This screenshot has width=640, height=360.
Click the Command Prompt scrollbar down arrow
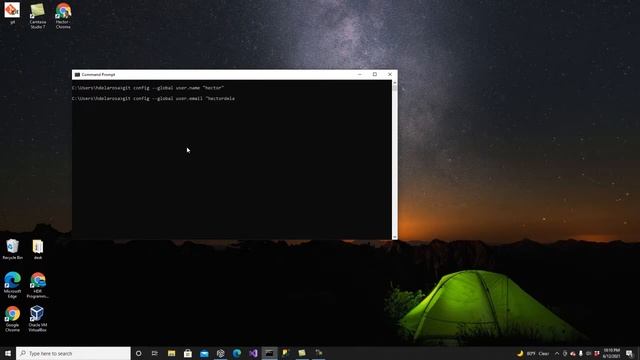[x=395, y=237]
